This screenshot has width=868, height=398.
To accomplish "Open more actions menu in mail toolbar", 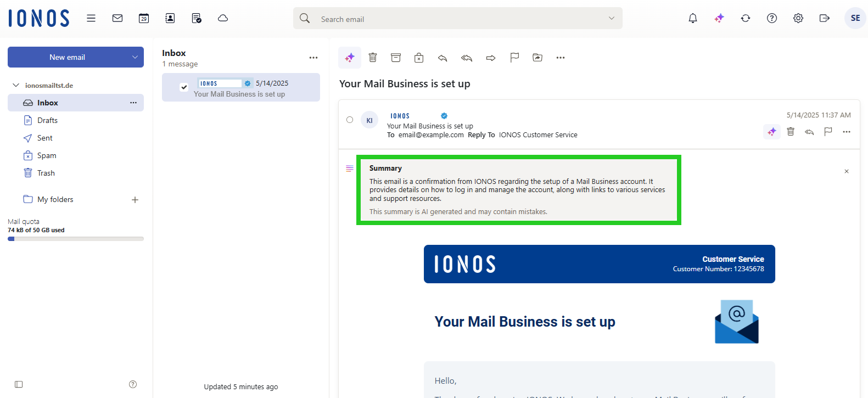I will [x=561, y=58].
